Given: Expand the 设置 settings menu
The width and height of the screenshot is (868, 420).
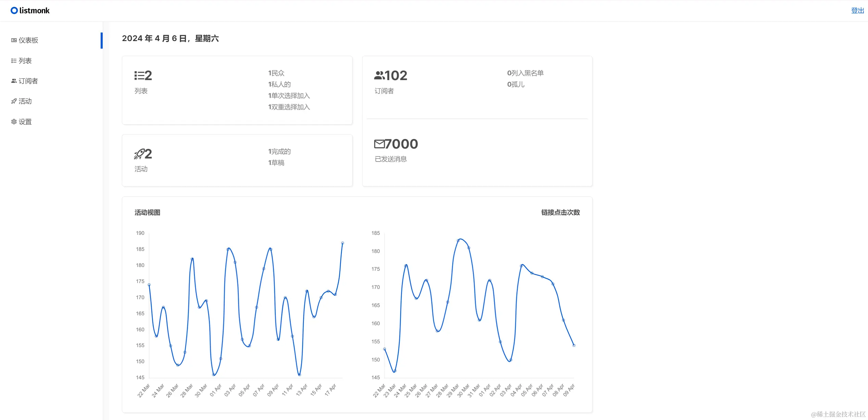Looking at the screenshot, I should [x=25, y=122].
